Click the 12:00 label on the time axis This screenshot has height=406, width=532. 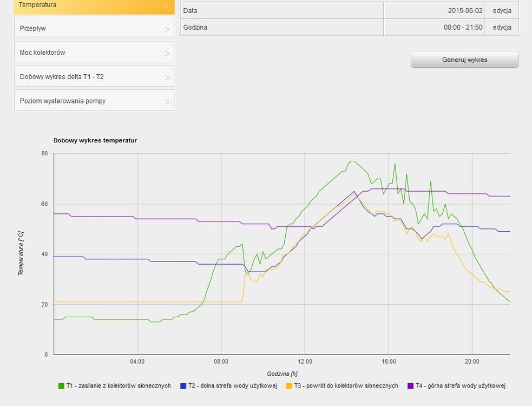[305, 361]
